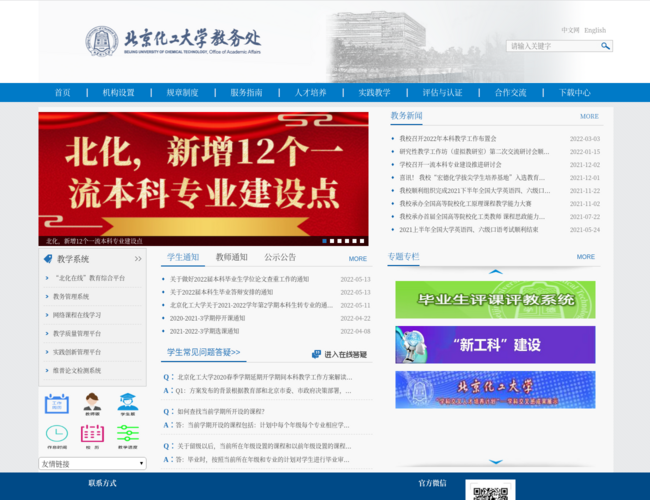This screenshot has width=650, height=500.
Task: Open the 友情链接 dropdown
Action: pyautogui.click(x=92, y=464)
